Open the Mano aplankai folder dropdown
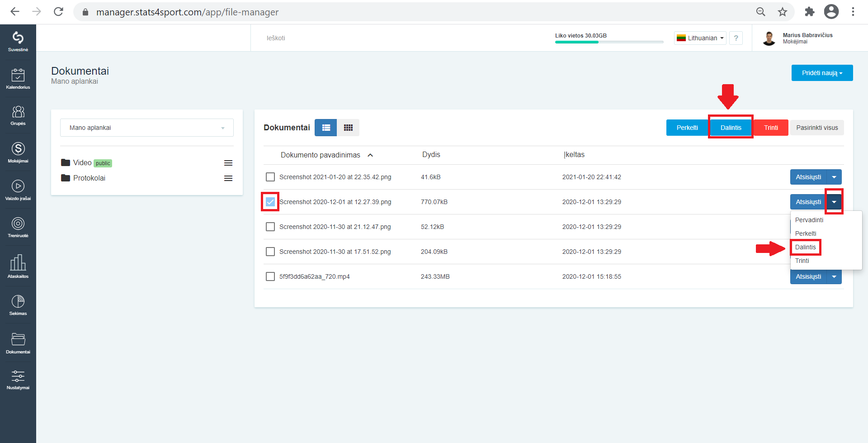This screenshot has height=443, width=868. [147, 128]
